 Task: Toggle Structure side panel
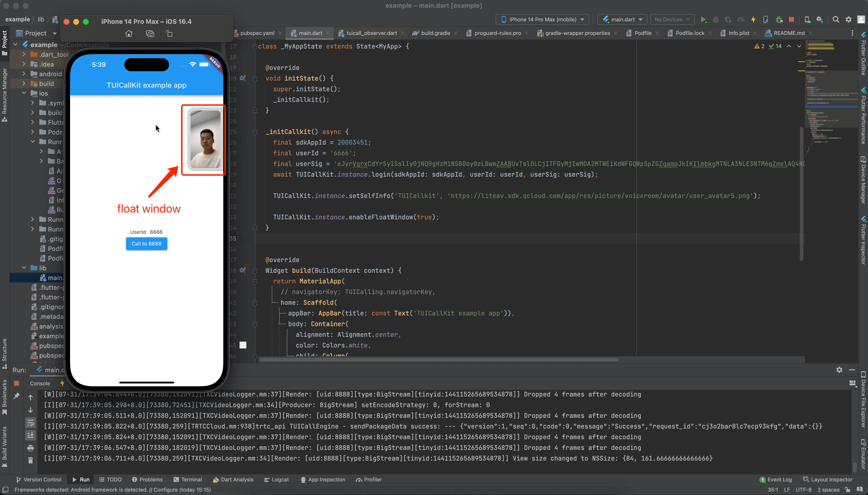pyautogui.click(x=4, y=354)
